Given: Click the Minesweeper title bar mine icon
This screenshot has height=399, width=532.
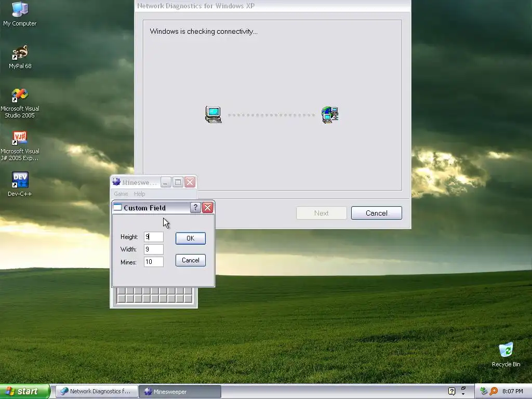Looking at the screenshot, I should pyautogui.click(x=116, y=182).
